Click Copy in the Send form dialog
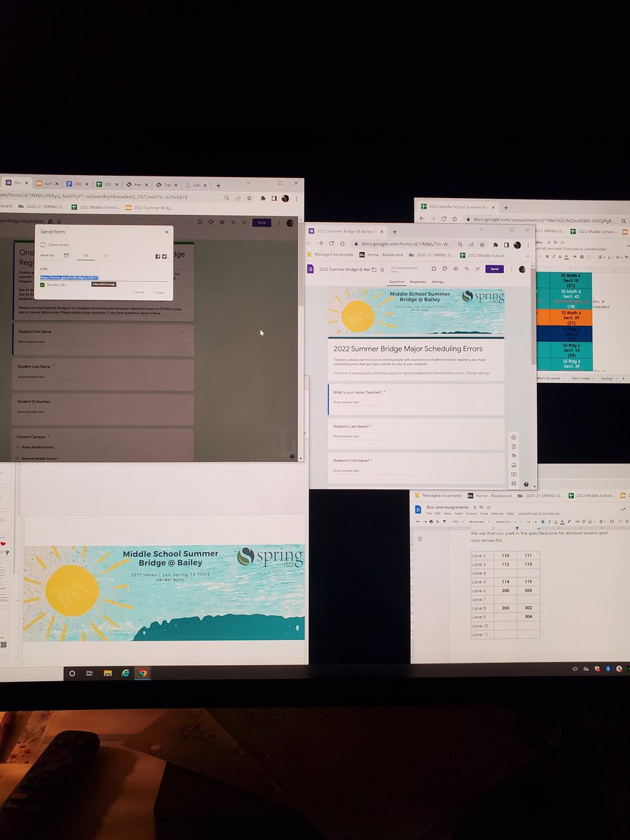 pyautogui.click(x=160, y=293)
